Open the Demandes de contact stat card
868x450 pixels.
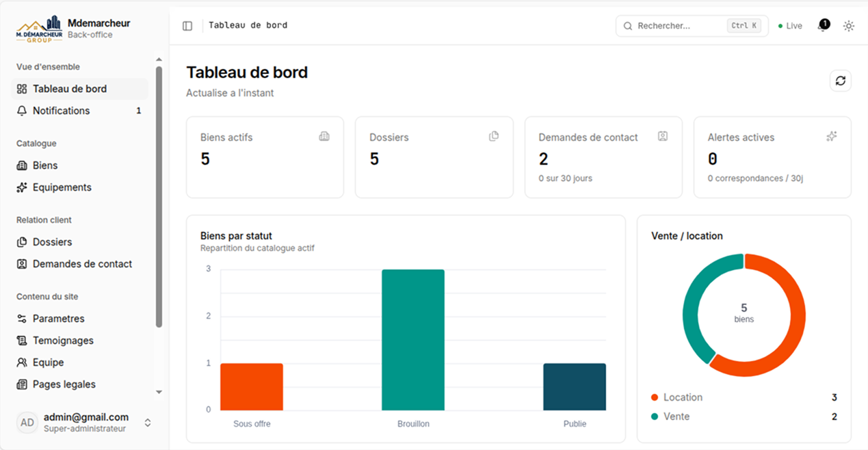tap(603, 157)
